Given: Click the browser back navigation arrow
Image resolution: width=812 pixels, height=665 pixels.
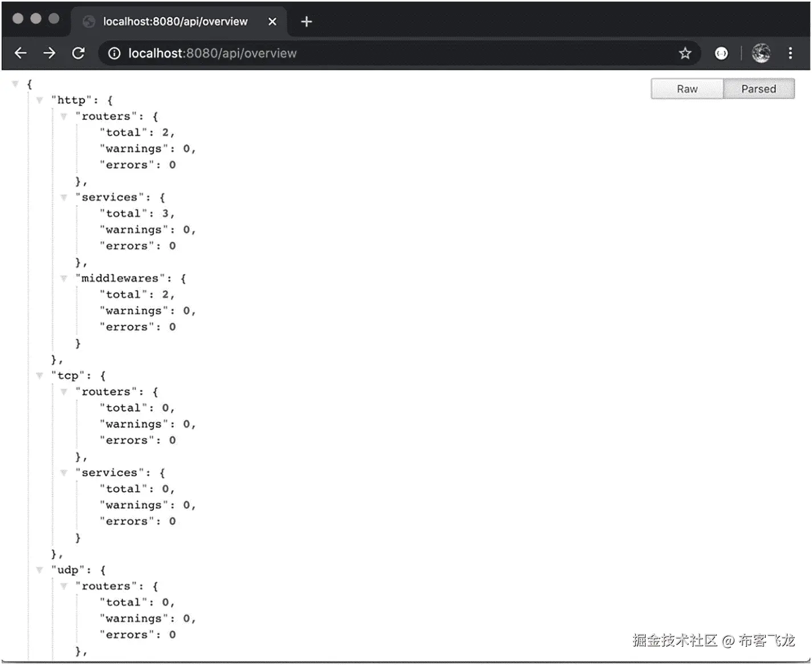Looking at the screenshot, I should (21, 53).
